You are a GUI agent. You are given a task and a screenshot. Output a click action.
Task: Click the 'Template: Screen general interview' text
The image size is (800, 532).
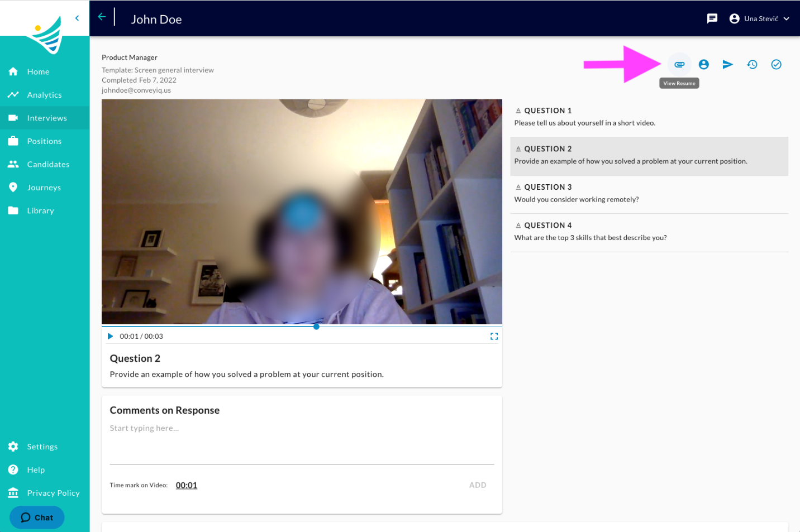click(x=158, y=70)
